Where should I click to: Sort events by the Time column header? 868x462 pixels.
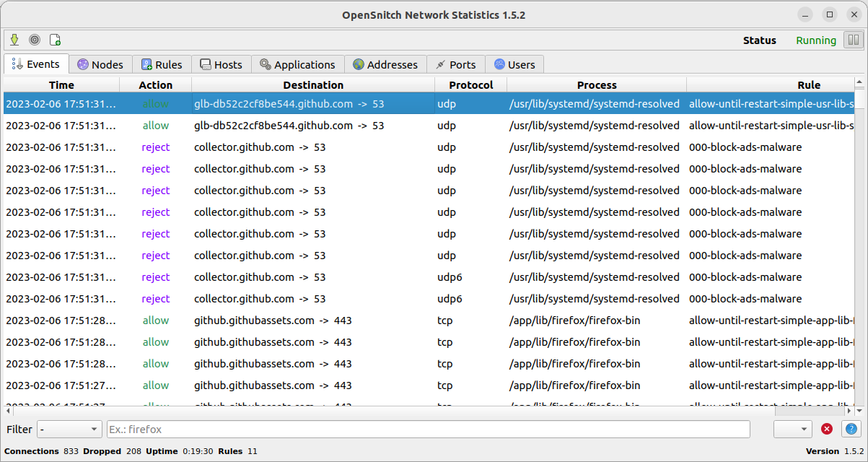pyautogui.click(x=61, y=85)
